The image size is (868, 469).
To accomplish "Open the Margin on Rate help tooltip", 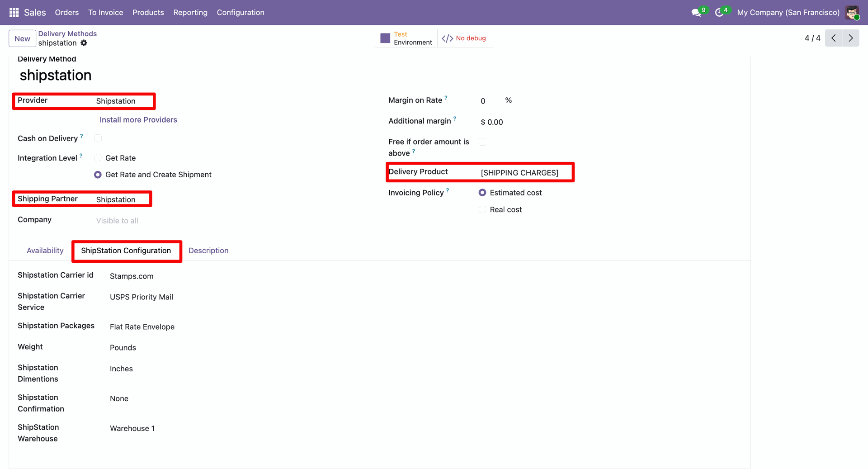I will point(446,97).
